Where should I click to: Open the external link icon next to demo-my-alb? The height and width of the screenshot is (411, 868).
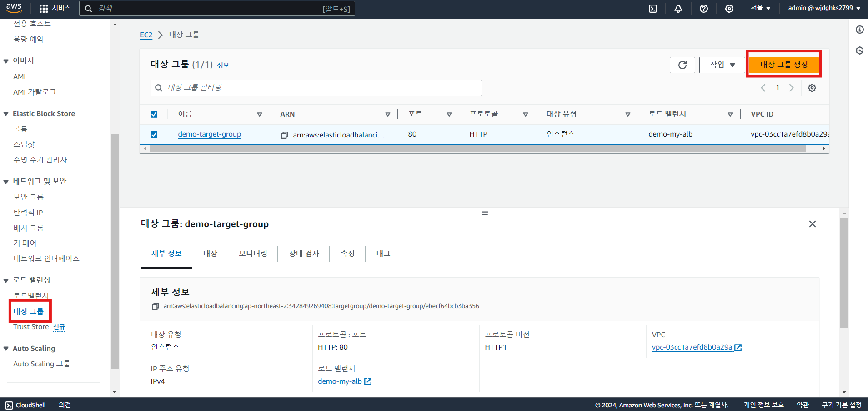pos(368,381)
